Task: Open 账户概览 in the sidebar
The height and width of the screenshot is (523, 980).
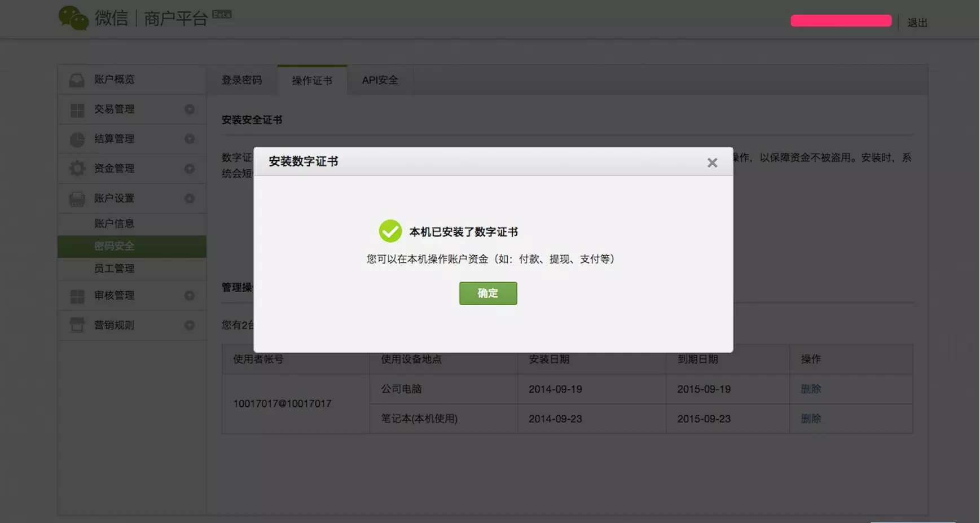Action: (132, 80)
